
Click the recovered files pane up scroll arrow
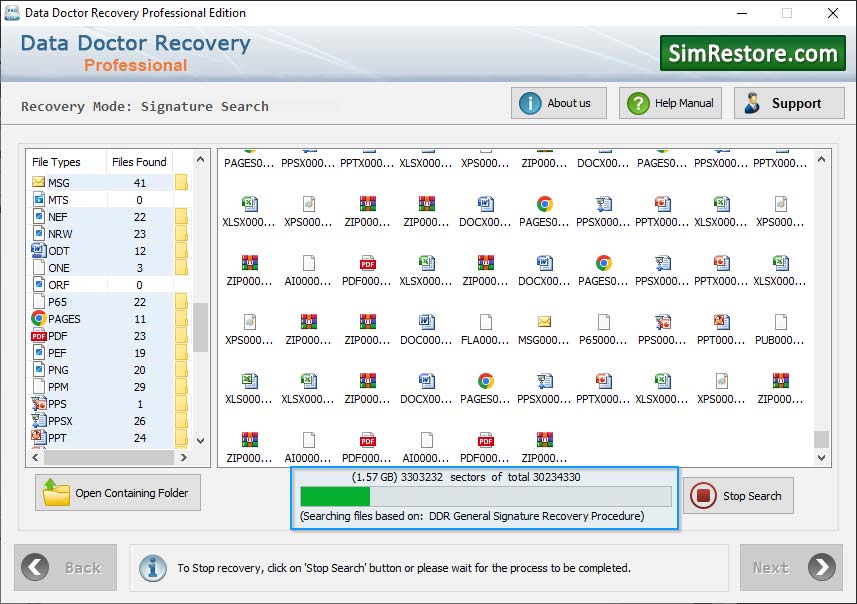[821, 160]
